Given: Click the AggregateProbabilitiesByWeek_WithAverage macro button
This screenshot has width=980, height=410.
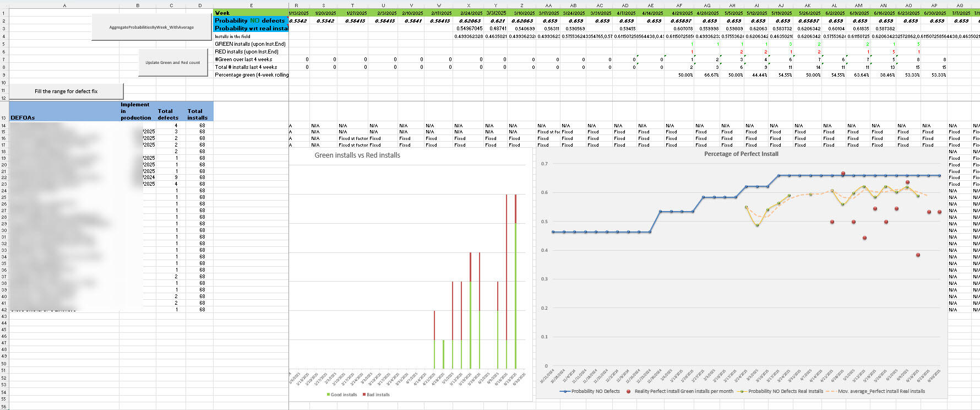Looking at the screenshot, I should pos(151,27).
